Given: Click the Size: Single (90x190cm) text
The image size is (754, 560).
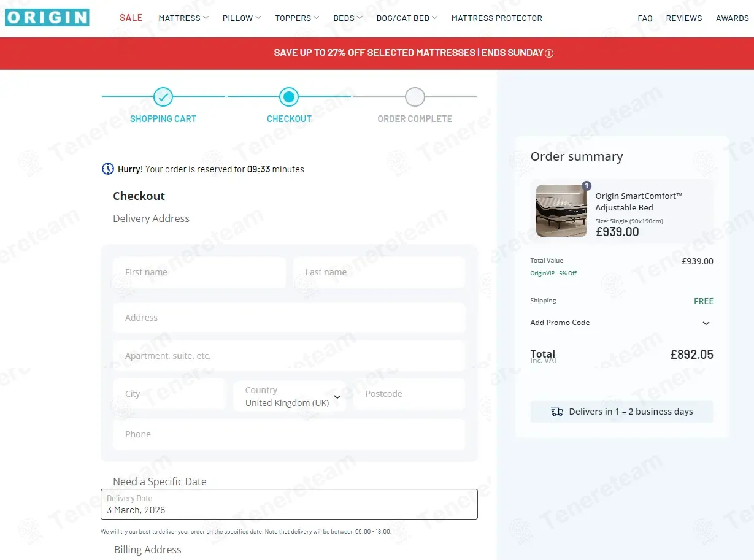Looking at the screenshot, I should coord(629,221).
